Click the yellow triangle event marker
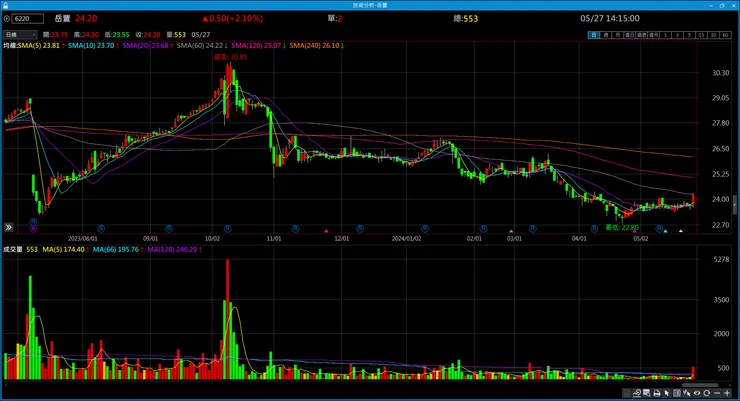The height and width of the screenshot is (401, 740). click(681, 231)
